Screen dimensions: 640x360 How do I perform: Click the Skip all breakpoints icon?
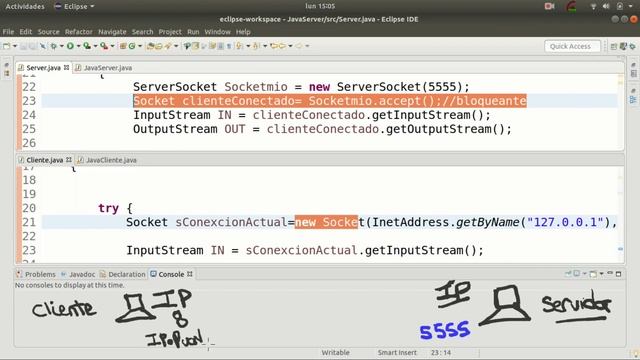click(42, 46)
